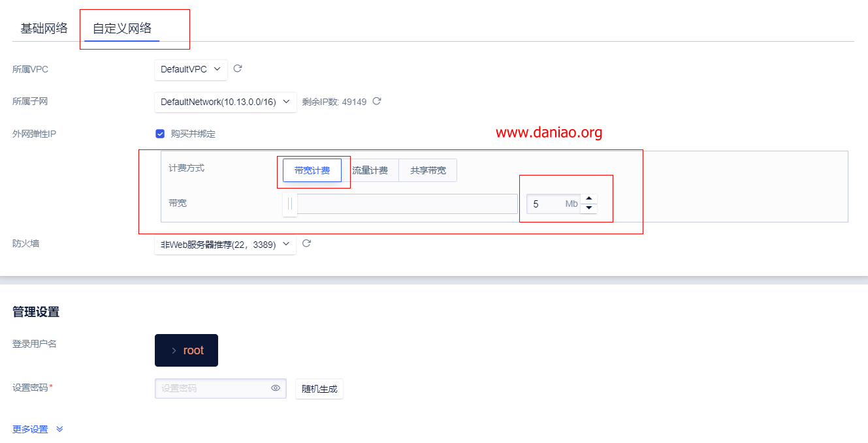
Task: Show password with the eye icon
Action: coord(276,388)
